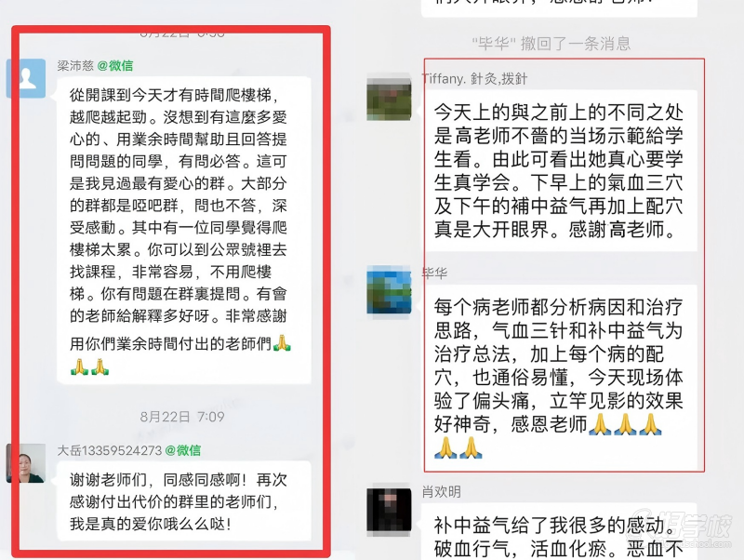Viewport: 744px width, 560px height.
Task: Click the @微信 tag beside 大岳13359524273
Action: pyautogui.click(x=182, y=450)
